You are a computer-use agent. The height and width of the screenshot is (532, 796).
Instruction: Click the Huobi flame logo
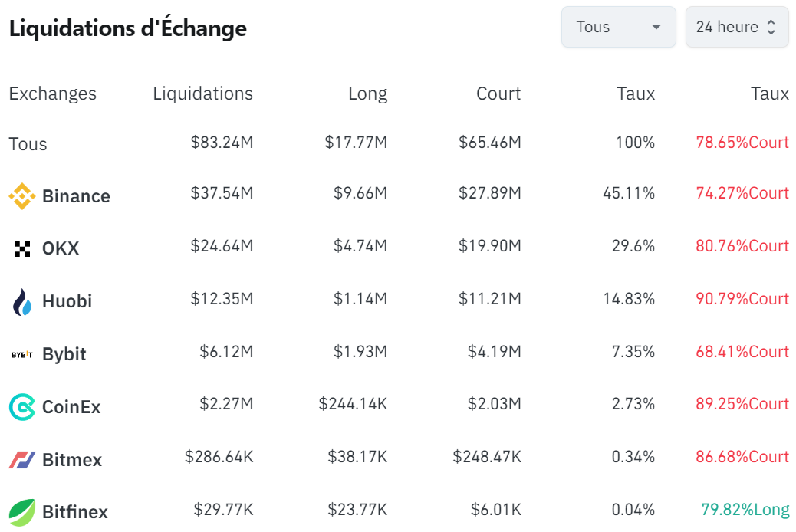[21, 300]
